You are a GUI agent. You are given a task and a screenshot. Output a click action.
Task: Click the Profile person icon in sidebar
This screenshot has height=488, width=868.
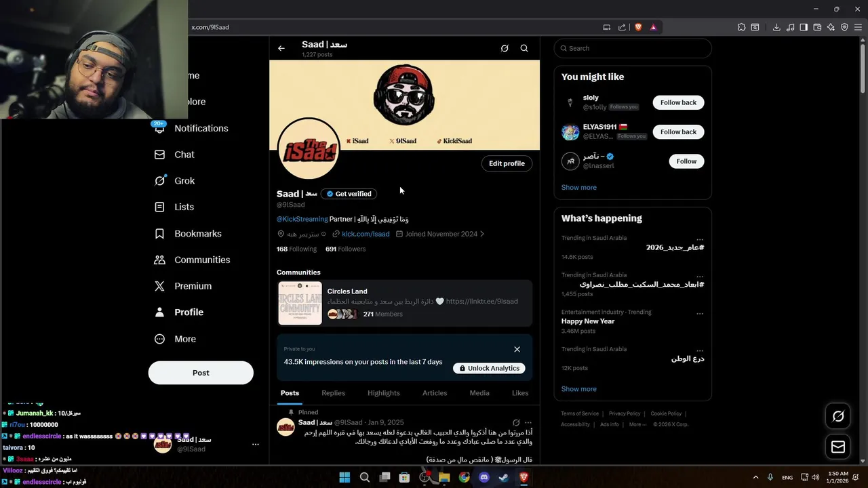coord(159,312)
